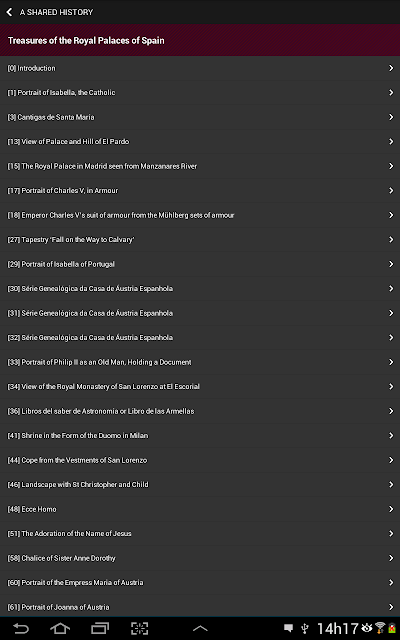Choose Shrine in the Form of the Duomo in Milan
400x640 pixels.
(200, 436)
